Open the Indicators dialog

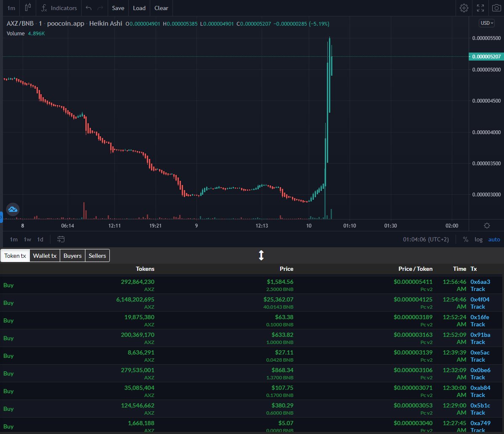[59, 8]
